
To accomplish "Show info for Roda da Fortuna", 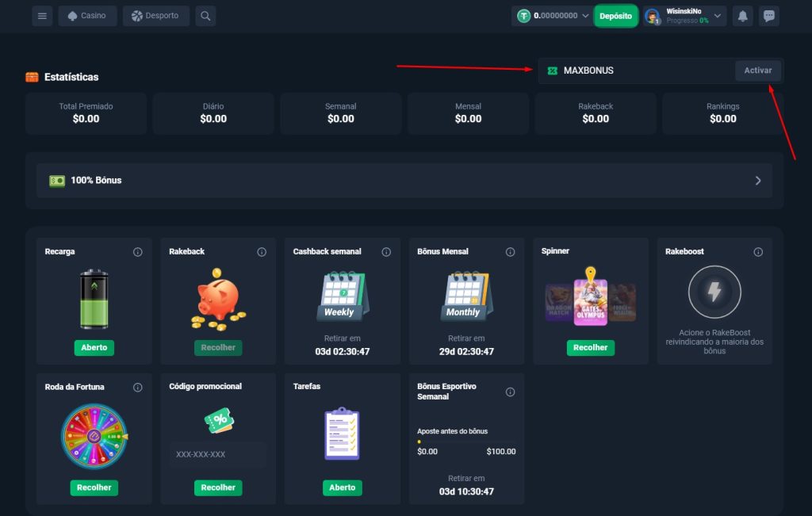I will tap(138, 388).
